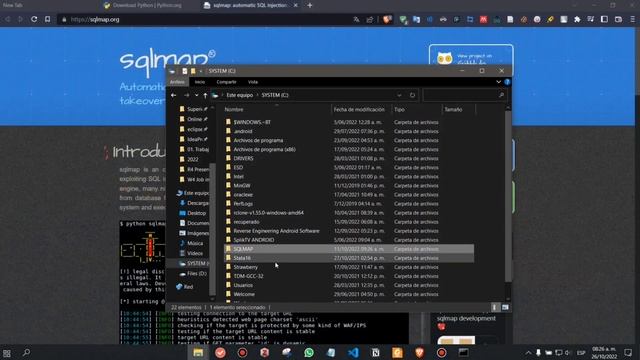This screenshot has height=360, width=640.
Task: Go up one folder level
Action: pyautogui.click(x=205, y=95)
